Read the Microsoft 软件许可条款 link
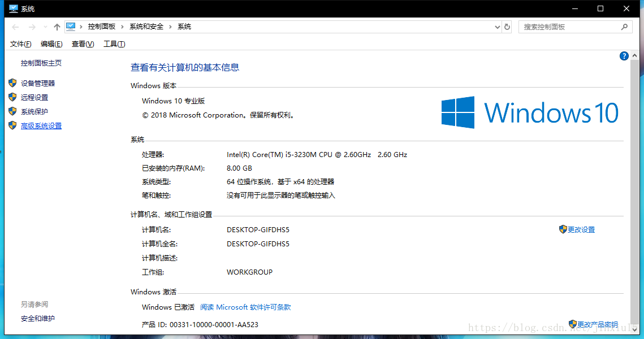The height and width of the screenshot is (339, 644). click(245, 307)
